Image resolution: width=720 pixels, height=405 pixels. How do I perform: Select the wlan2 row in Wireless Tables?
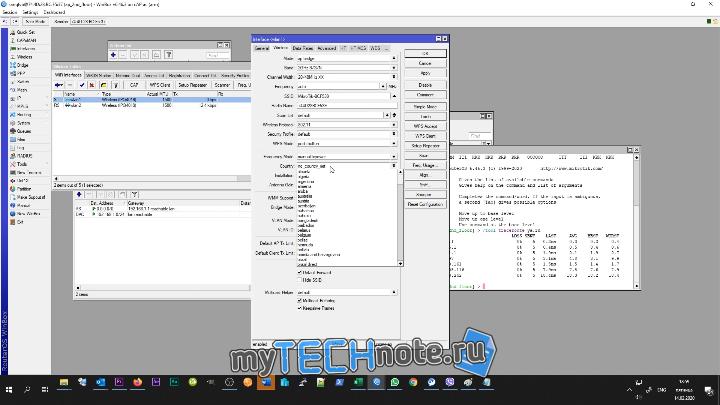(152, 105)
